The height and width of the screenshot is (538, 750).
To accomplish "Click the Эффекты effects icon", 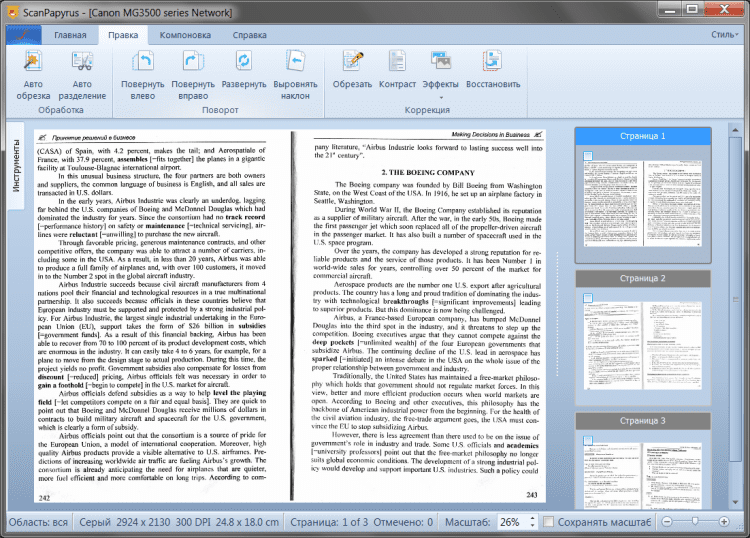I will (441, 61).
